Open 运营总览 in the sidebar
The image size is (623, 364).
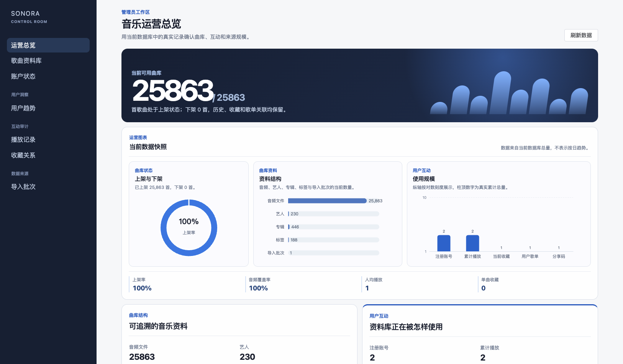pos(48,45)
